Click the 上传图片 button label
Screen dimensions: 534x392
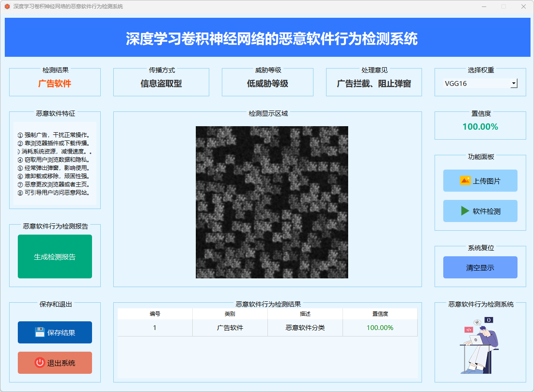487,181
